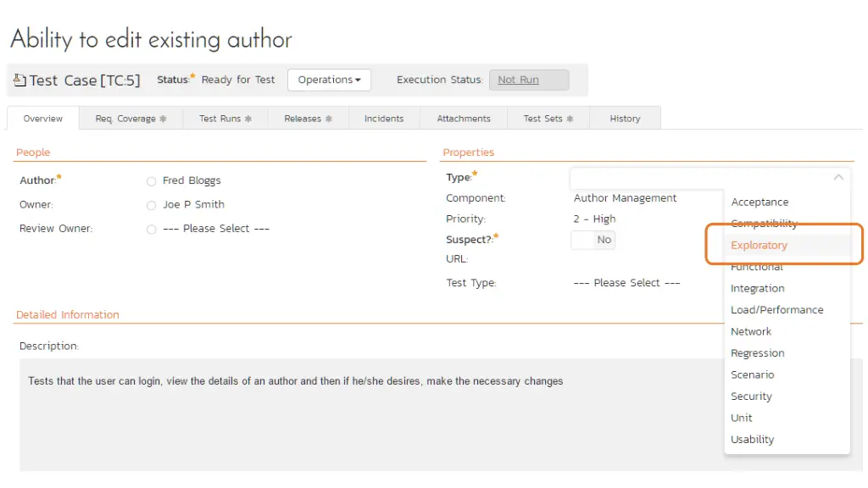Click the asterisk icon on Test Sets tab
This screenshot has width=868, height=488.
click(570, 119)
